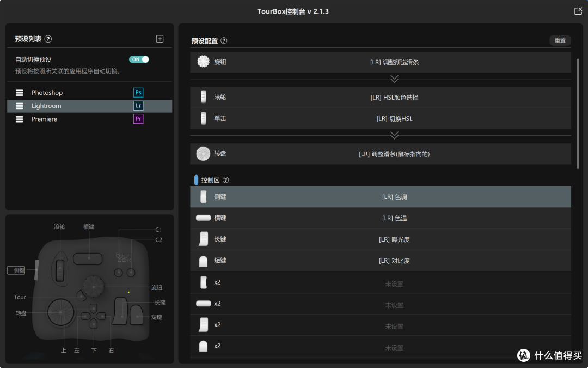Click the Lr application icon
588x368 pixels.
pyautogui.click(x=138, y=106)
